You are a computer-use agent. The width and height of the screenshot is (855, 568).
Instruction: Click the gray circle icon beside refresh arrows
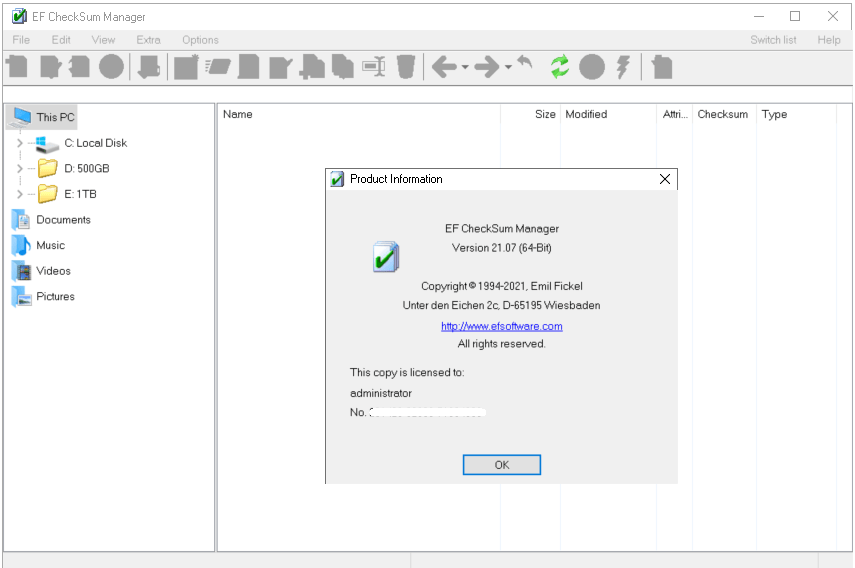coord(592,67)
